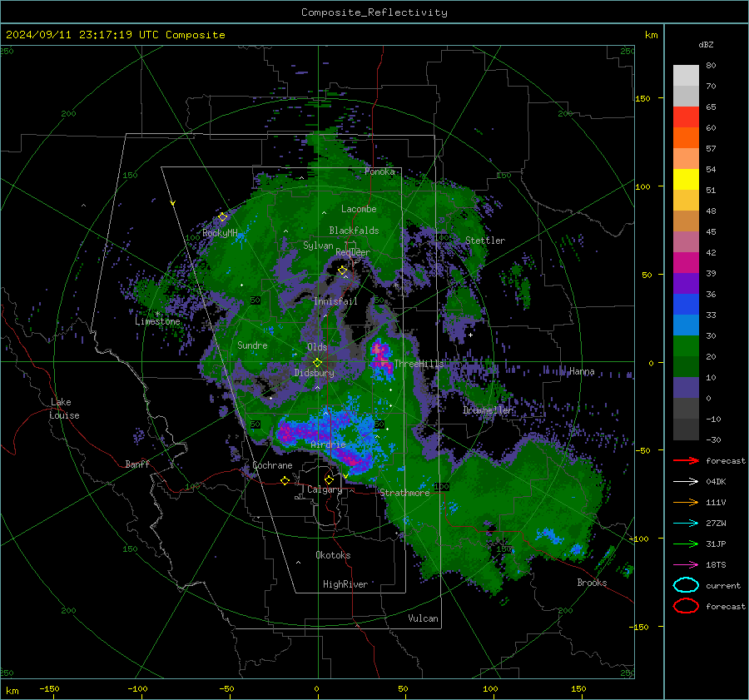The height and width of the screenshot is (700, 749).
Task: Click the Blackfalds label
Action: pos(354,231)
